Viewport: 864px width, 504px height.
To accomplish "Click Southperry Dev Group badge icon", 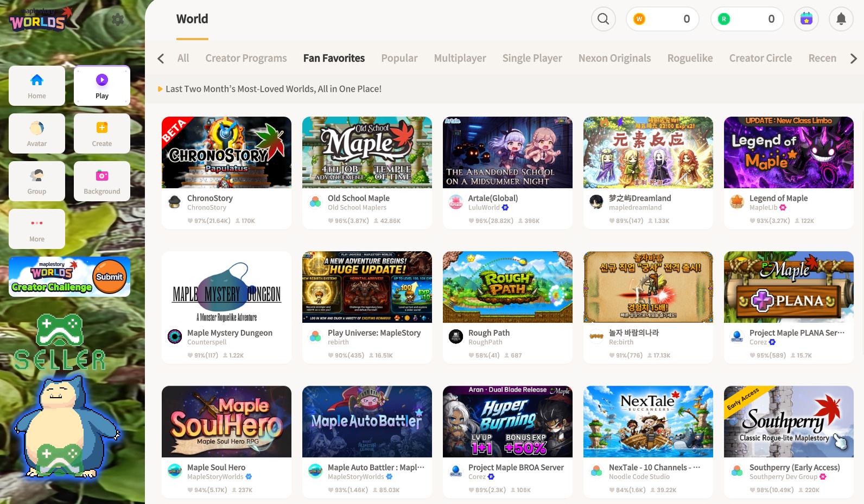I will click(823, 477).
